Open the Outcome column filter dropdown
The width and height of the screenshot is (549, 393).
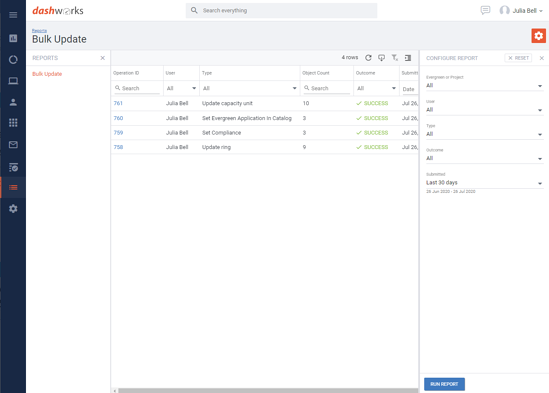(x=376, y=88)
